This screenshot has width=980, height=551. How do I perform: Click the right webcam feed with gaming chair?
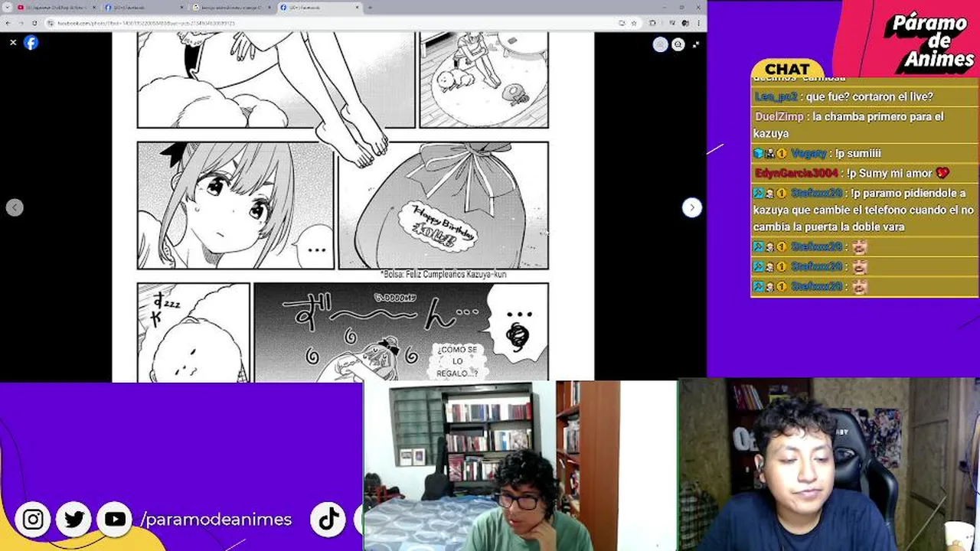click(x=829, y=464)
